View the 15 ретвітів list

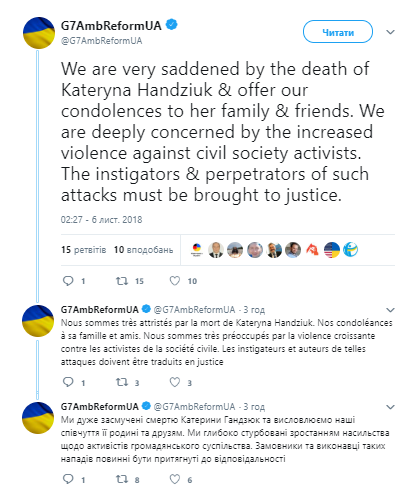click(84, 250)
